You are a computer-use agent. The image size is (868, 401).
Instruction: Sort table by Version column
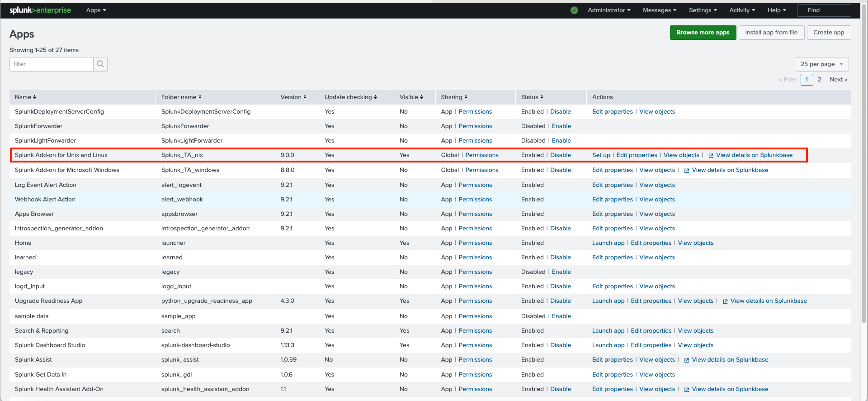click(x=293, y=97)
